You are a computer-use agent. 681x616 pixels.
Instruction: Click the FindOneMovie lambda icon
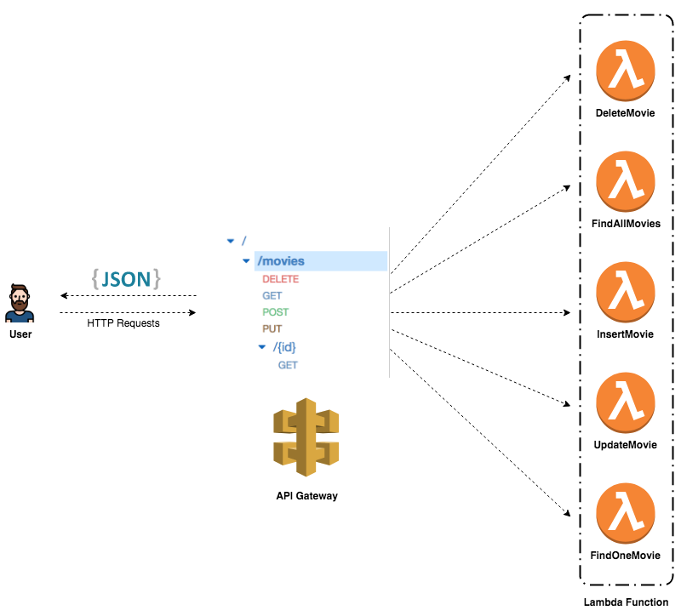(625, 514)
